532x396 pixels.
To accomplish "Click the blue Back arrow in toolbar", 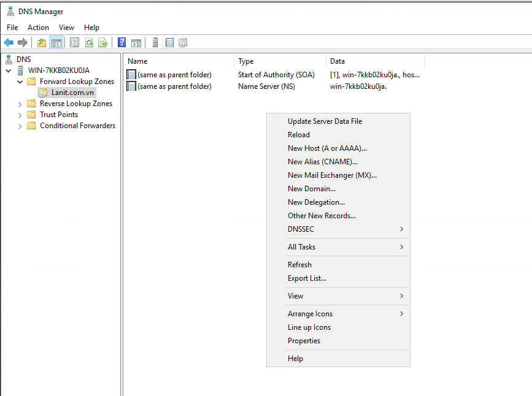I will tap(9, 43).
